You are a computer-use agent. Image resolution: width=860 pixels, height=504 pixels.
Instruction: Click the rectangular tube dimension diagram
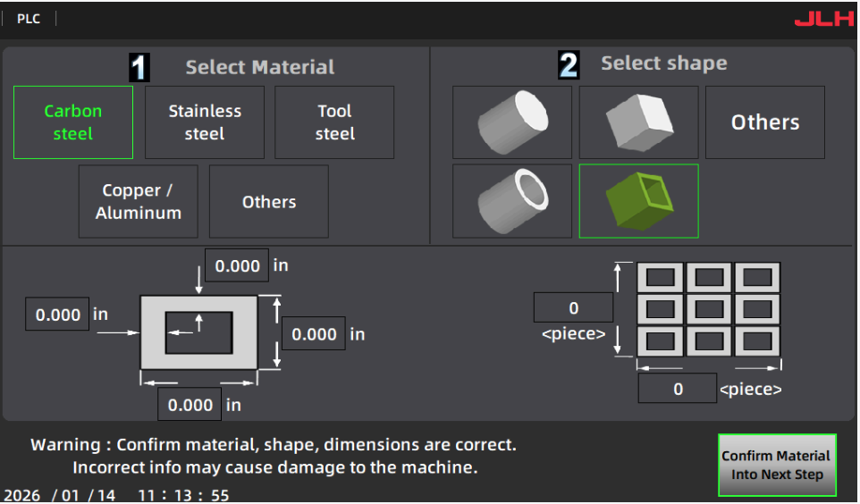tap(199, 332)
